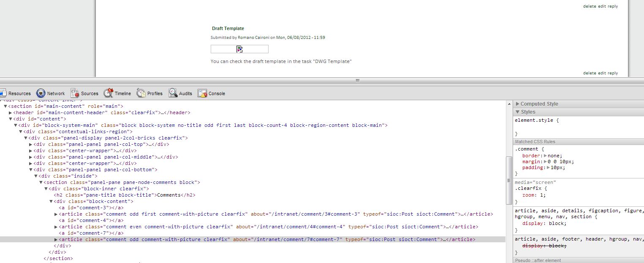Open the Draft Template comment title
This screenshot has height=263, width=644.
click(x=228, y=28)
